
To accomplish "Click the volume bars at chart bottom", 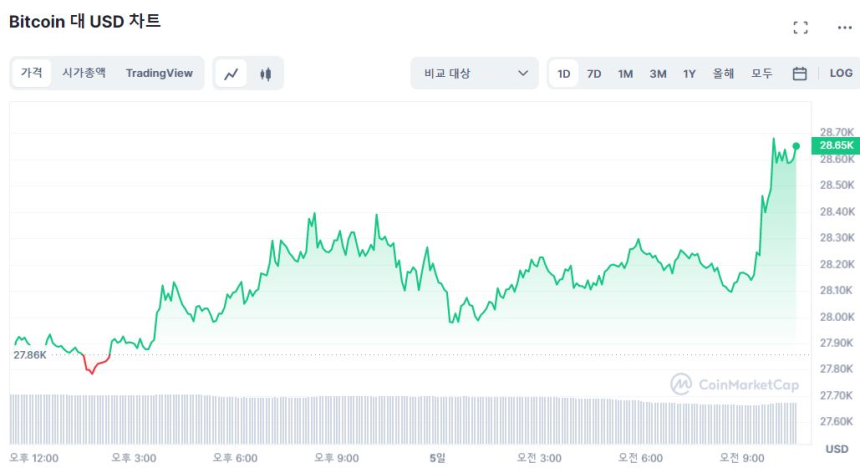I will click(400, 419).
